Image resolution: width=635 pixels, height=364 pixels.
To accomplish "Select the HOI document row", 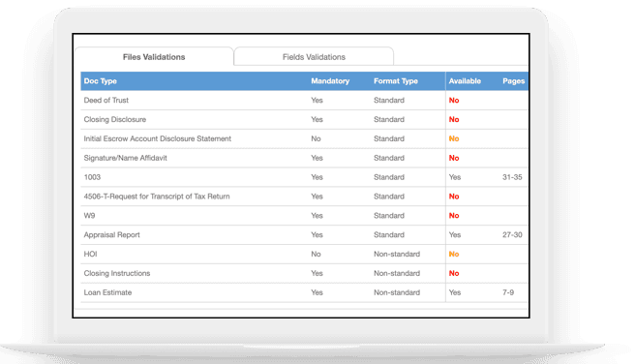I will pos(305,254).
